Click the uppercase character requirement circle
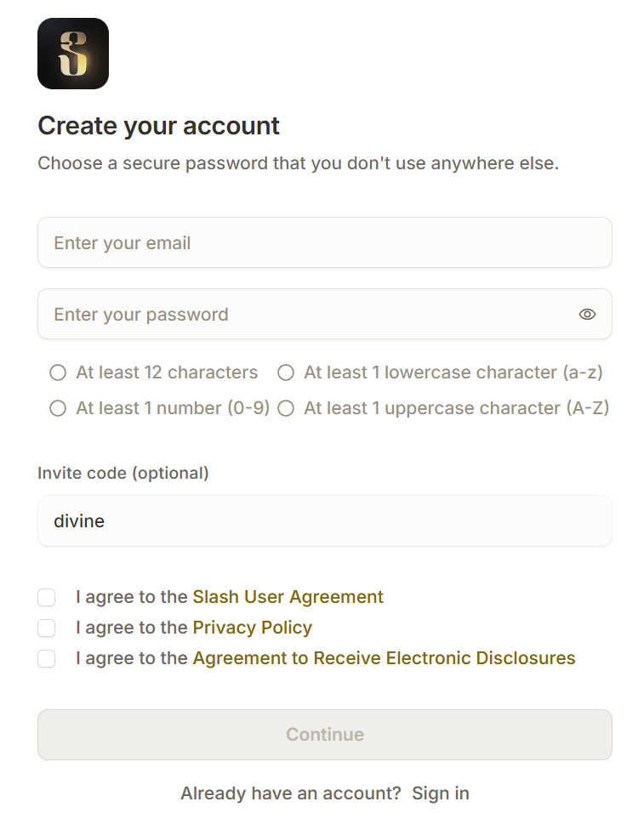The image size is (644, 813). click(x=286, y=408)
